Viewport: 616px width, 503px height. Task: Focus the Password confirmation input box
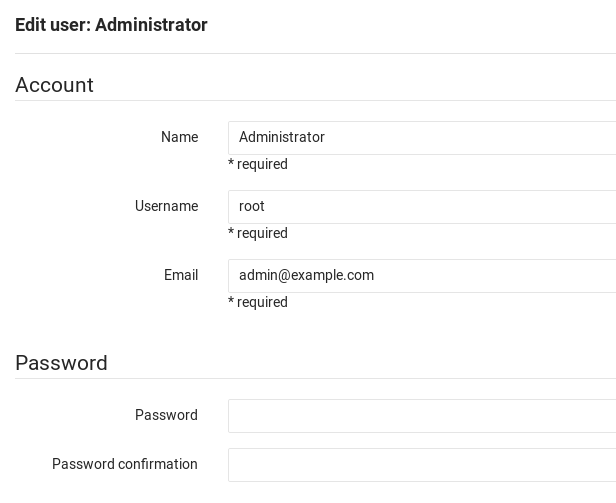click(x=420, y=465)
